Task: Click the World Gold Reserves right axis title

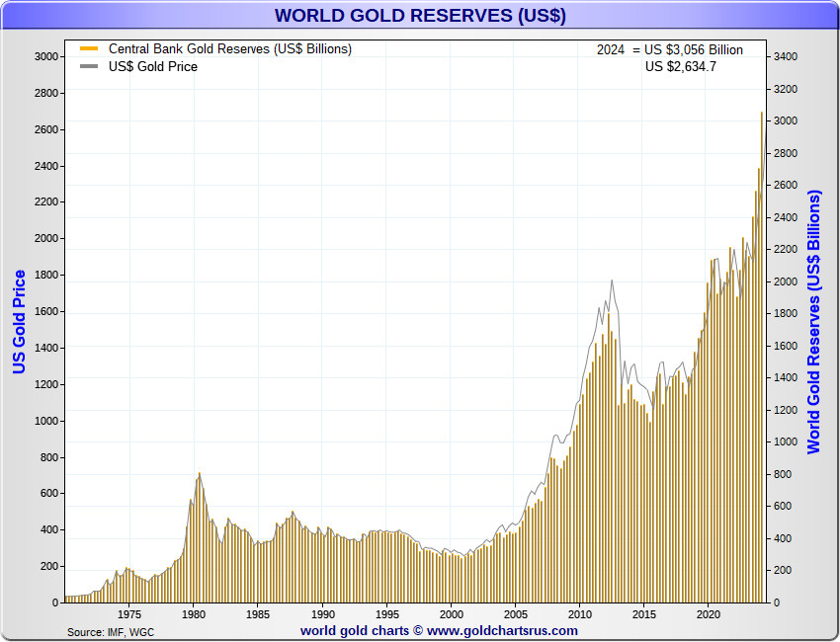Action: [813, 322]
